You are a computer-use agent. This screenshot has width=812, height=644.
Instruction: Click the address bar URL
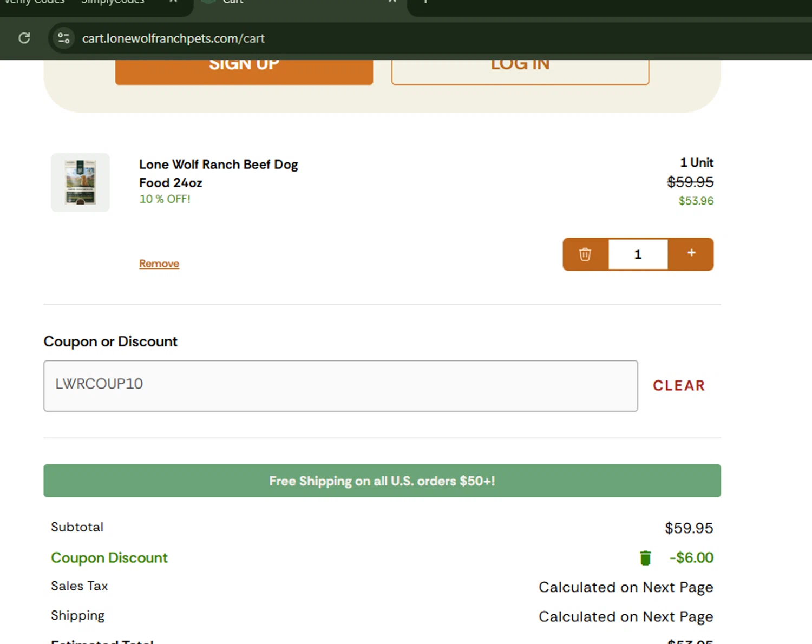click(173, 38)
